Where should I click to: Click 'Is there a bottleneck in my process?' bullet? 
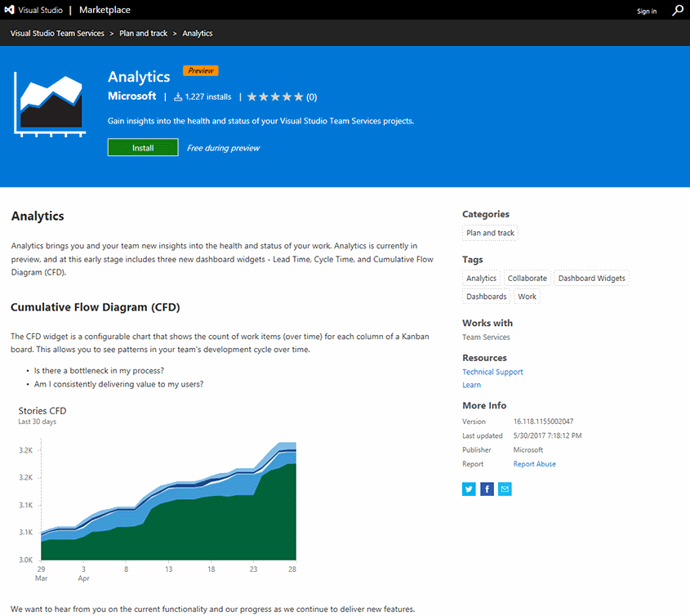[99, 371]
